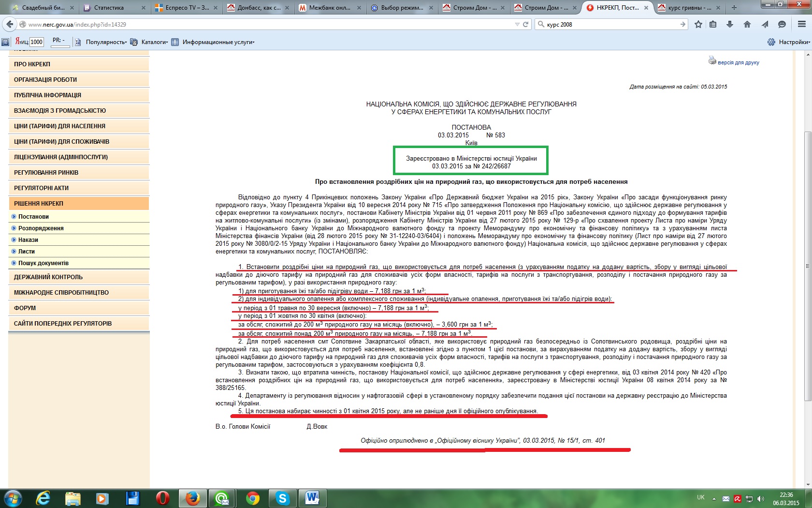This screenshot has height=508, width=812.
Task: Click the RDS bar logo icon at far left
Action: pyautogui.click(x=5, y=42)
